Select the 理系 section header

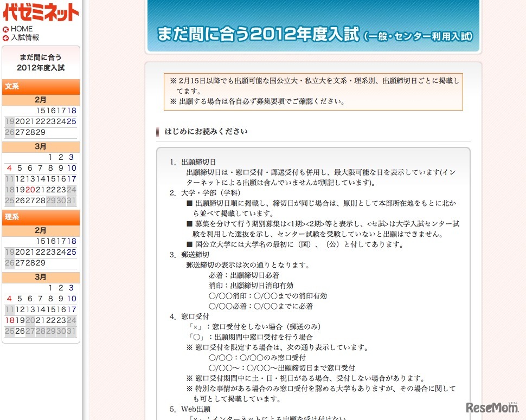pyautogui.click(x=41, y=218)
